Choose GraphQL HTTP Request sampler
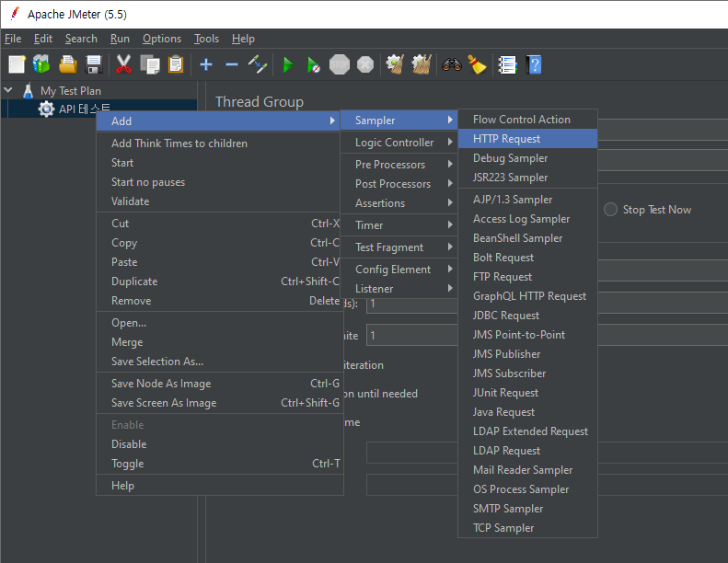The width and height of the screenshot is (728, 563). [x=527, y=296]
